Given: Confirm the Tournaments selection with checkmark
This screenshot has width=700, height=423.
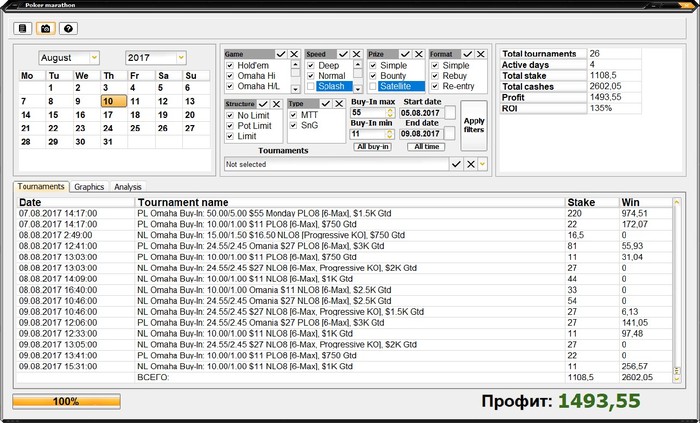Looking at the screenshot, I should [456, 164].
